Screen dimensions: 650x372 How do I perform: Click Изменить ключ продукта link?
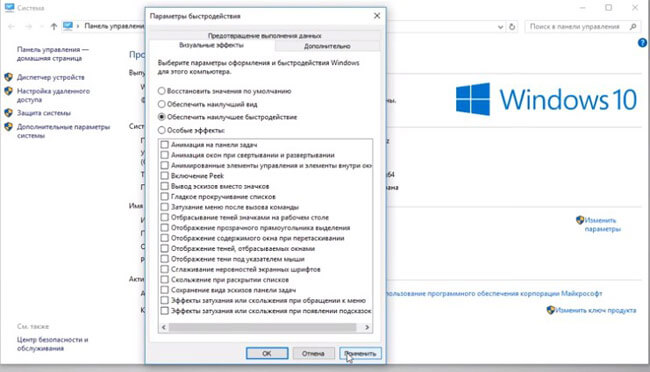click(596, 310)
